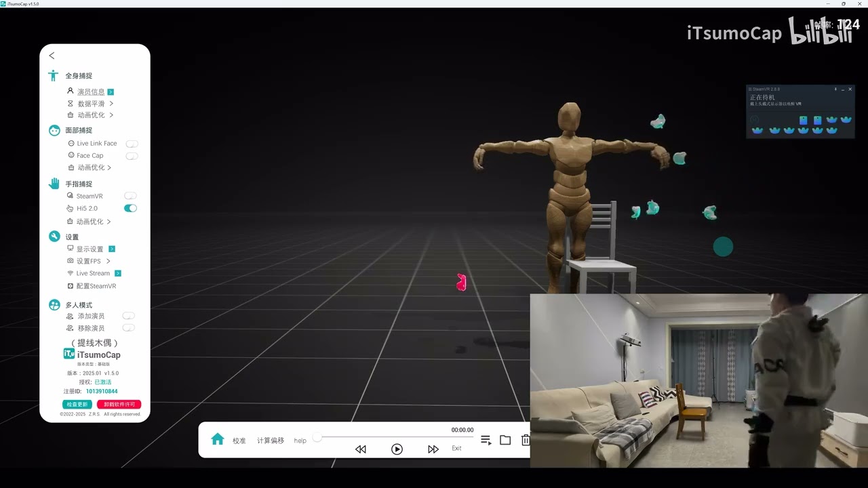
Task: Click the hand icon beside 手指捕捉
Action: pyautogui.click(x=54, y=184)
